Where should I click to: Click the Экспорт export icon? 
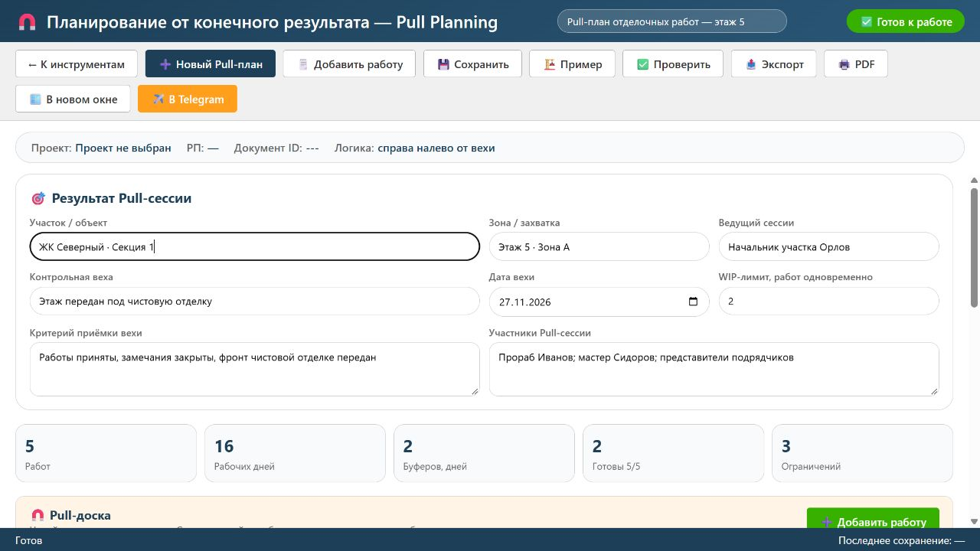[751, 64]
